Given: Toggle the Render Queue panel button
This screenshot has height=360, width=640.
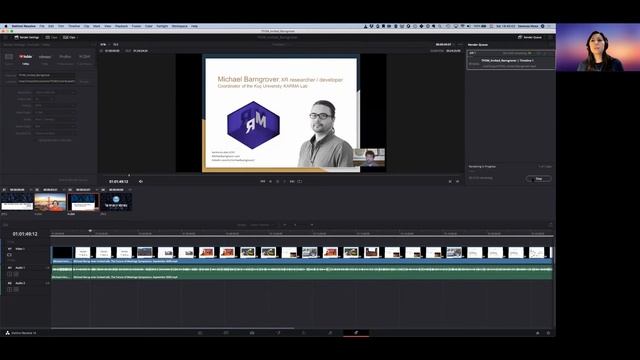Looking at the screenshot, I should 530,37.
